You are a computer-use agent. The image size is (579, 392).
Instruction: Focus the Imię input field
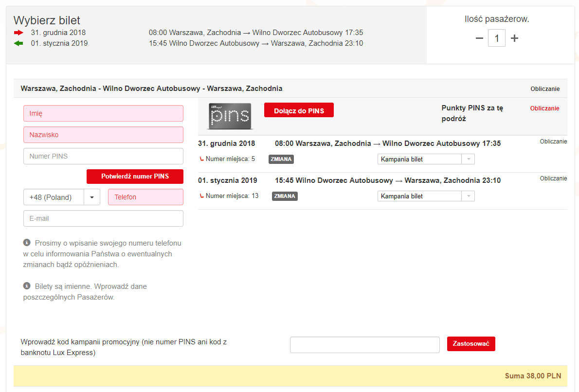tap(103, 113)
